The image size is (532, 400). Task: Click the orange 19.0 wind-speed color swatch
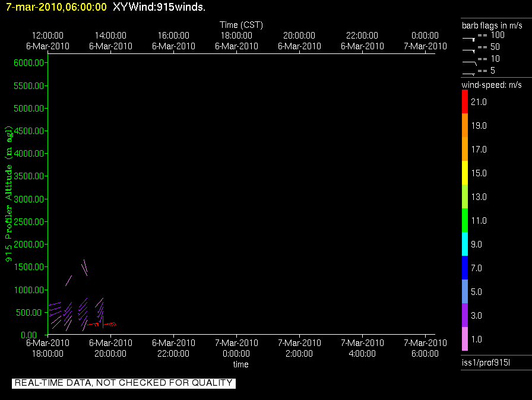pyautogui.click(x=465, y=125)
